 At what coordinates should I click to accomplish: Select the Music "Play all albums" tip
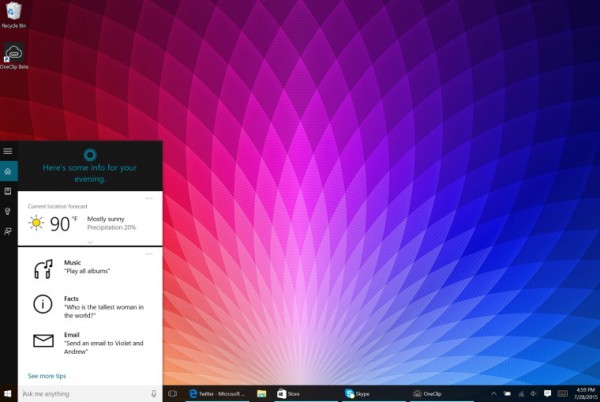[85, 267]
